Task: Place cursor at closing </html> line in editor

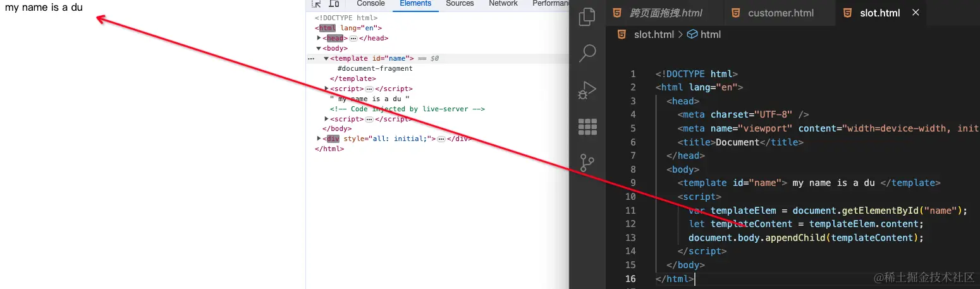Action: point(675,278)
